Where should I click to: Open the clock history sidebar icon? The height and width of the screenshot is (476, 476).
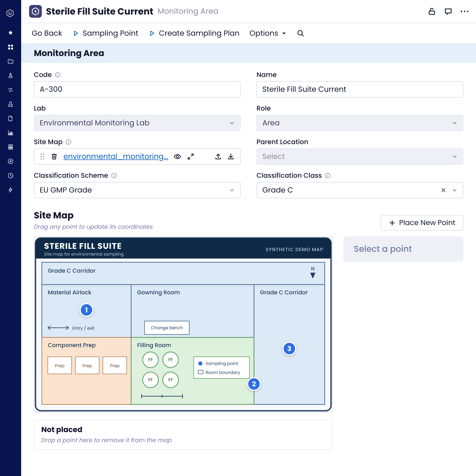(10, 176)
